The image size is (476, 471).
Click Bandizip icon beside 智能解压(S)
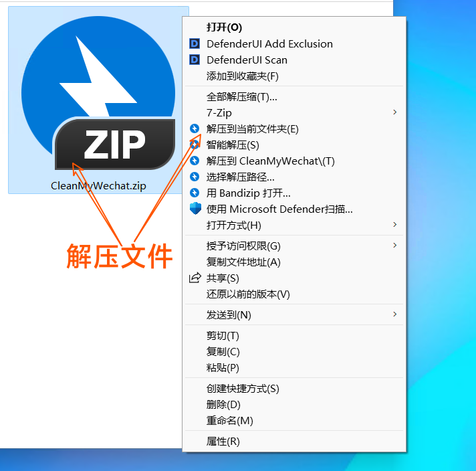point(195,145)
